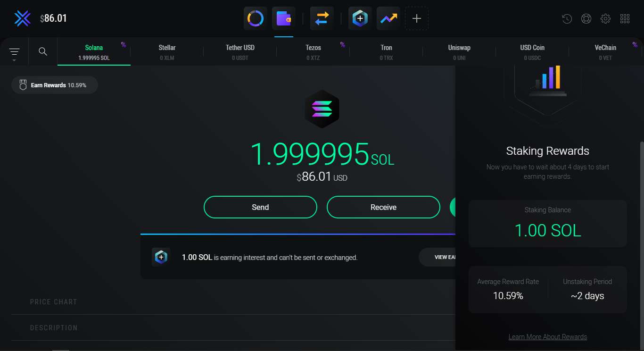This screenshot has width=644, height=351.
Task: Open the Portfolio donut chart icon
Action: coord(256,19)
